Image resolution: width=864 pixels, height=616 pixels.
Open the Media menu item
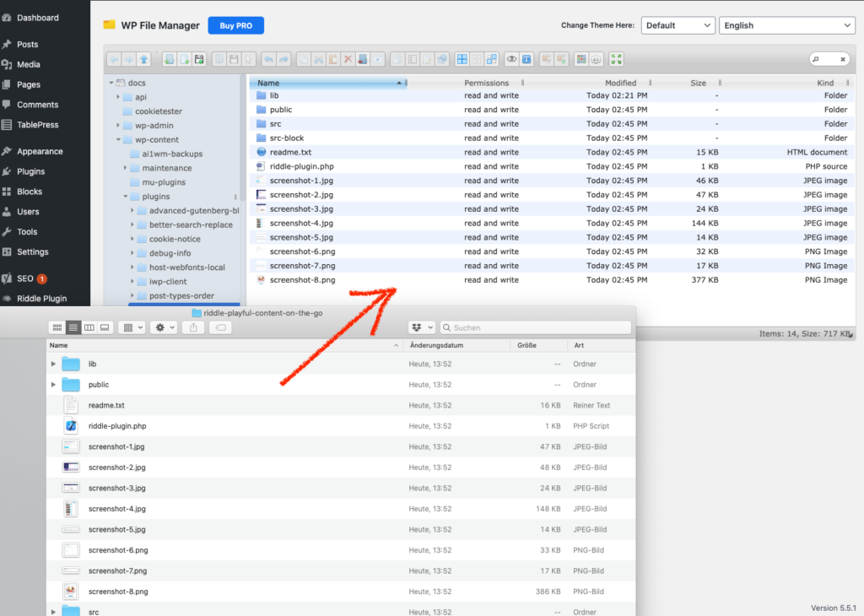(29, 64)
